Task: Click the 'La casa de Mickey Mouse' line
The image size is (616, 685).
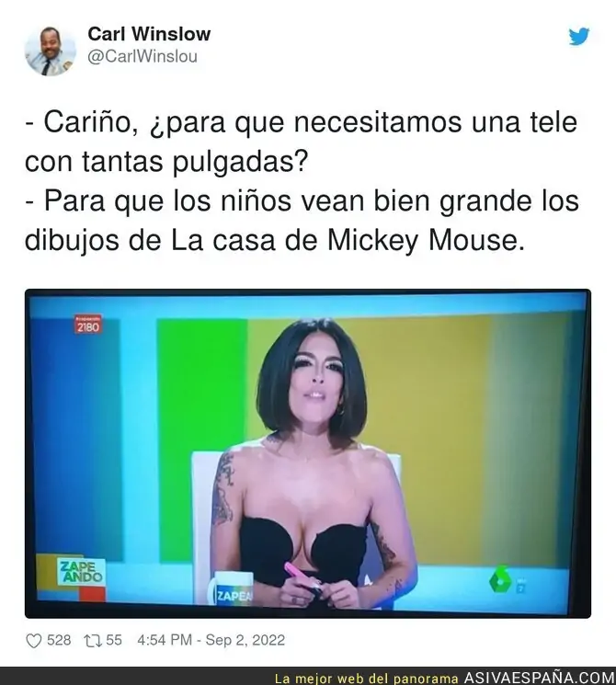Action: 274,240
